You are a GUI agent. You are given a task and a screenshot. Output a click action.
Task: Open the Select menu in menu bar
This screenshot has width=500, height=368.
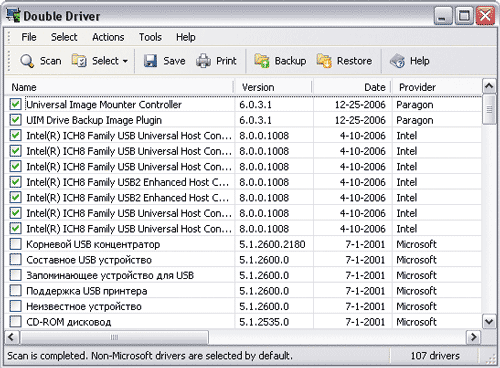point(64,37)
